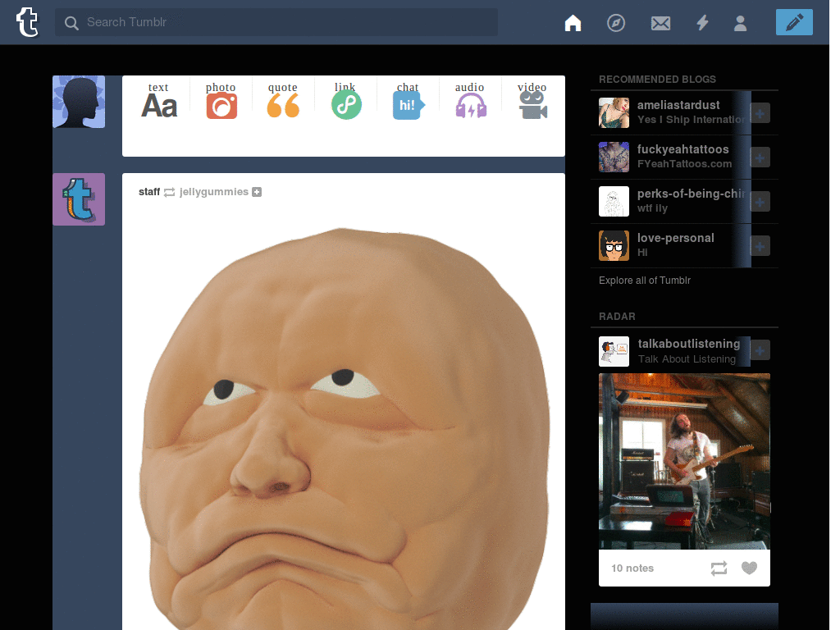
Task: Click the search magnifier icon
Action: (71, 22)
